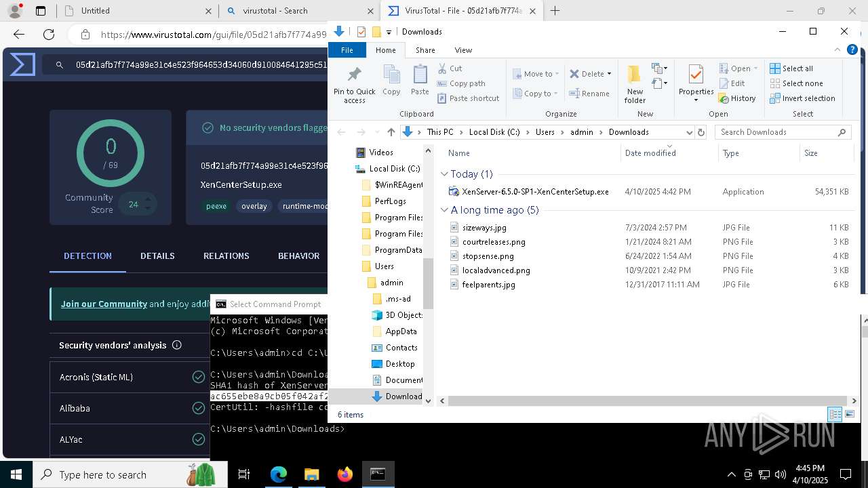
Task: Click the Search Downloads field
Action: (x=783, y=132)
